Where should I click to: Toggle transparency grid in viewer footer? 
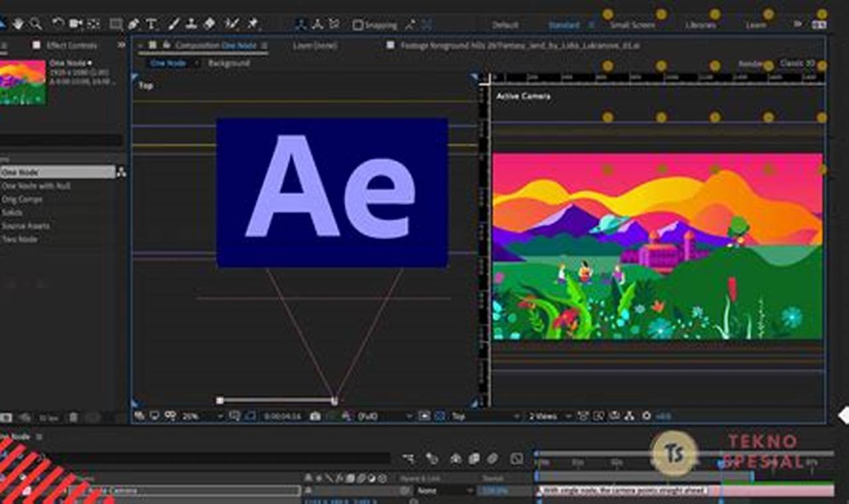coord(439,416)
